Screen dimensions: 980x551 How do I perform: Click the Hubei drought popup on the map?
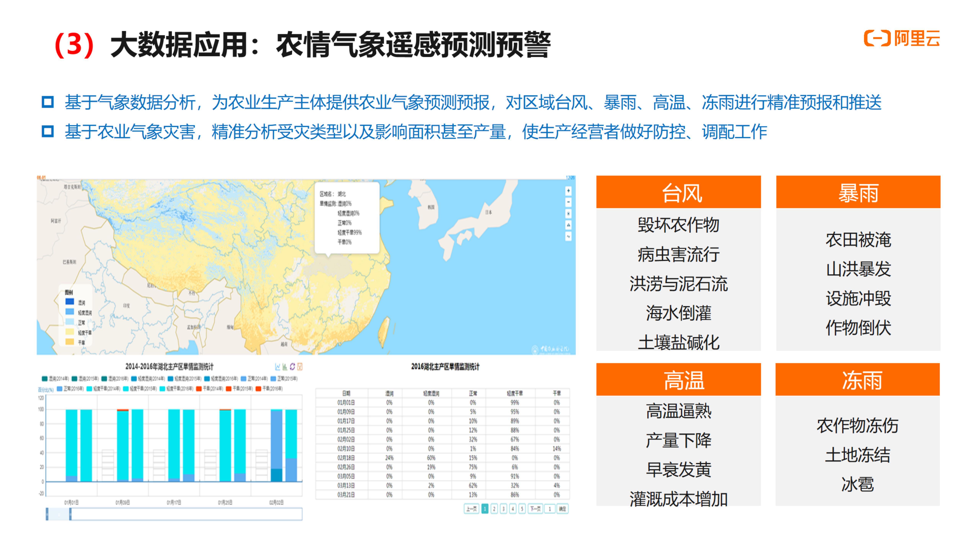pyautogui.click(x=347, y=219)
